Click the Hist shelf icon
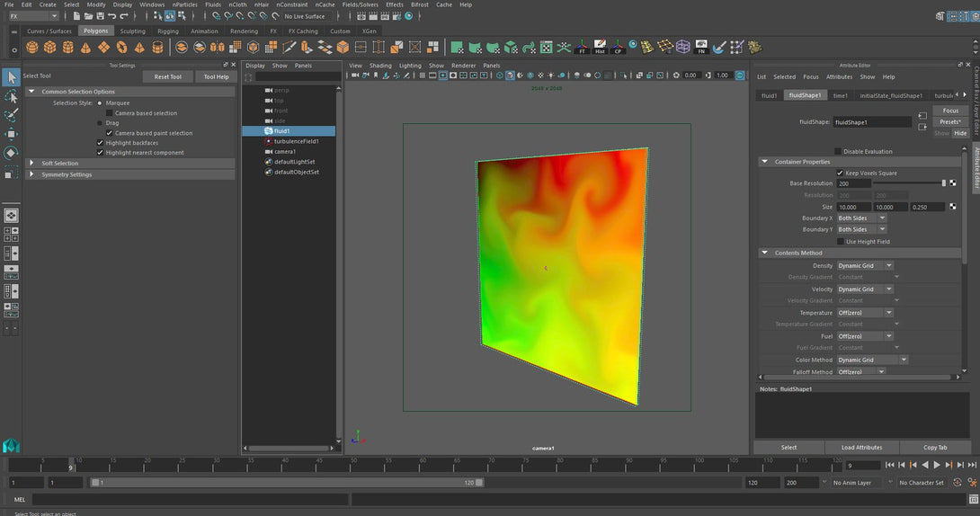980x516 pixels. pos(600,48)
